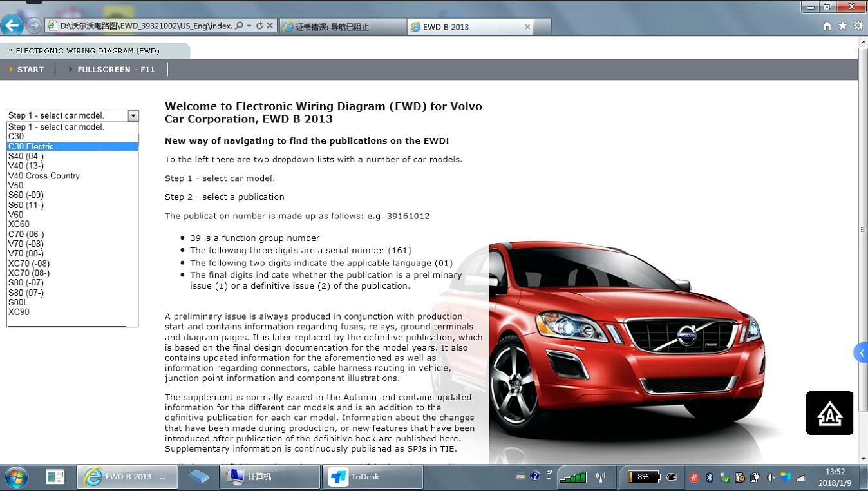The width and height of the screenshot is (868, 491).
Task: Close the EWD B 2013 tab
Action: tap(527, 26)
